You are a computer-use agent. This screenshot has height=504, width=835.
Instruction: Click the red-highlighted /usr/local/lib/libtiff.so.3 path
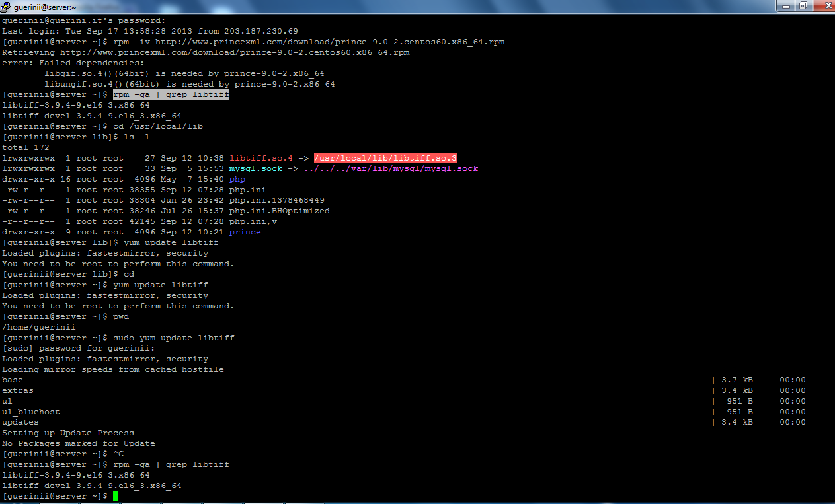(x=385, y=158)
